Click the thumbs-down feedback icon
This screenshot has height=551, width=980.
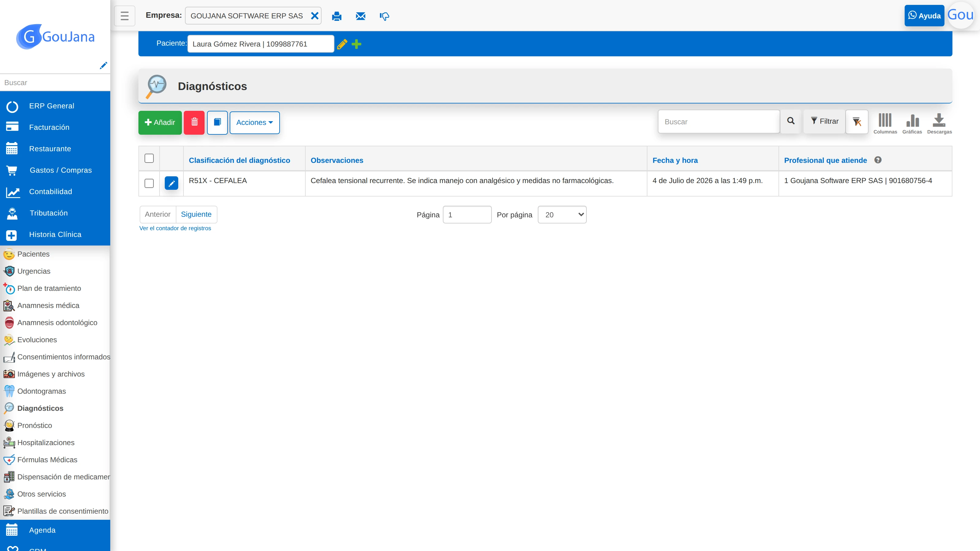384,16
